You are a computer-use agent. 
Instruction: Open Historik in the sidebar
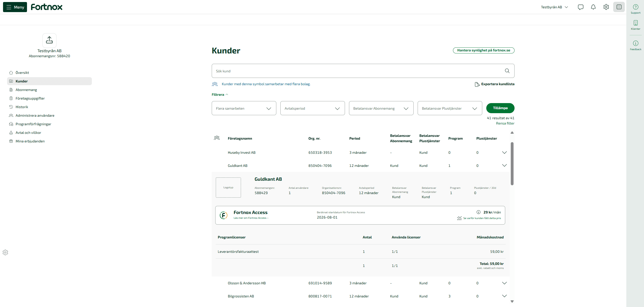[22, 107]
